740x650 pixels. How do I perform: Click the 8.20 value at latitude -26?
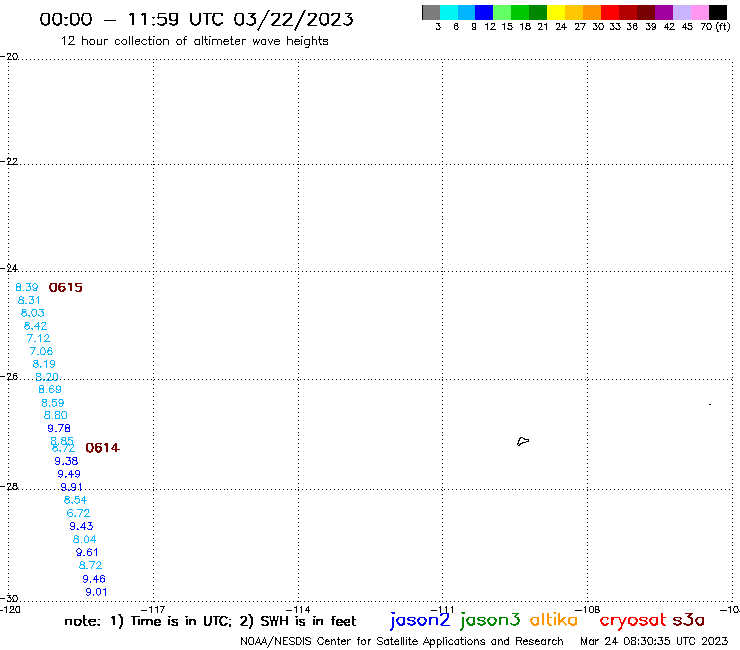pyautogui.click(x=47, y=377)
